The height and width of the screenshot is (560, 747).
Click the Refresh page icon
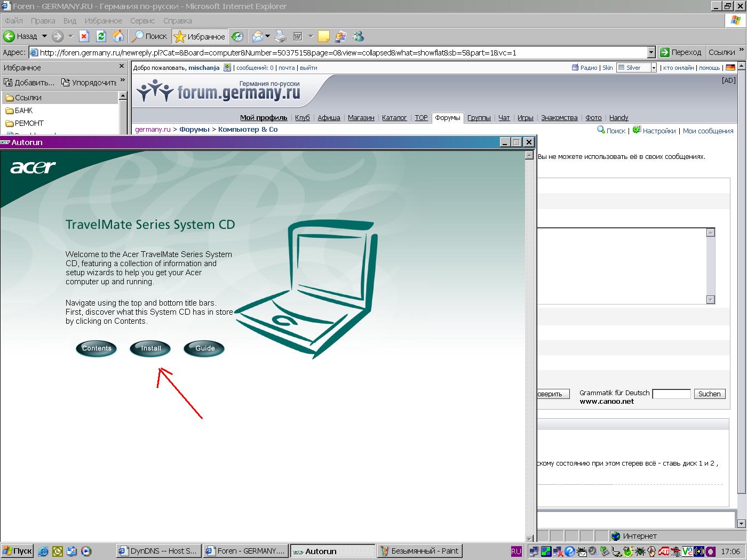point(101,36)
